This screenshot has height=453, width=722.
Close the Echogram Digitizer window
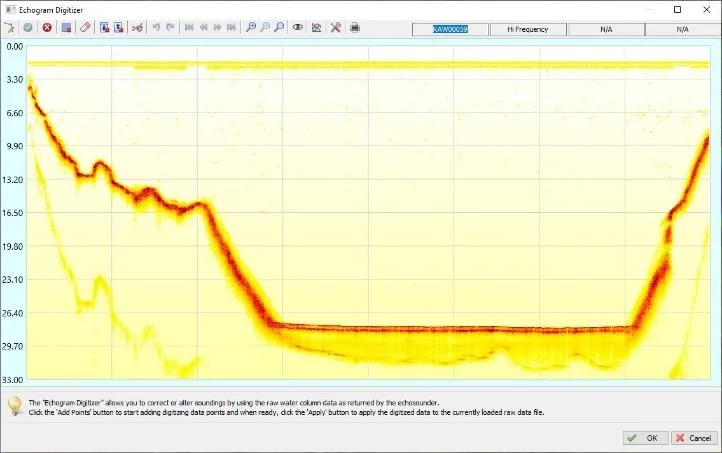tap(707, 9)
